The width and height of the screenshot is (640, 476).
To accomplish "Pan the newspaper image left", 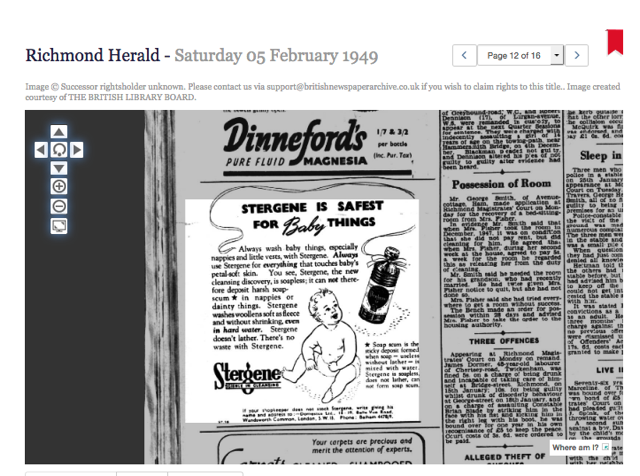I will [41, 150].
